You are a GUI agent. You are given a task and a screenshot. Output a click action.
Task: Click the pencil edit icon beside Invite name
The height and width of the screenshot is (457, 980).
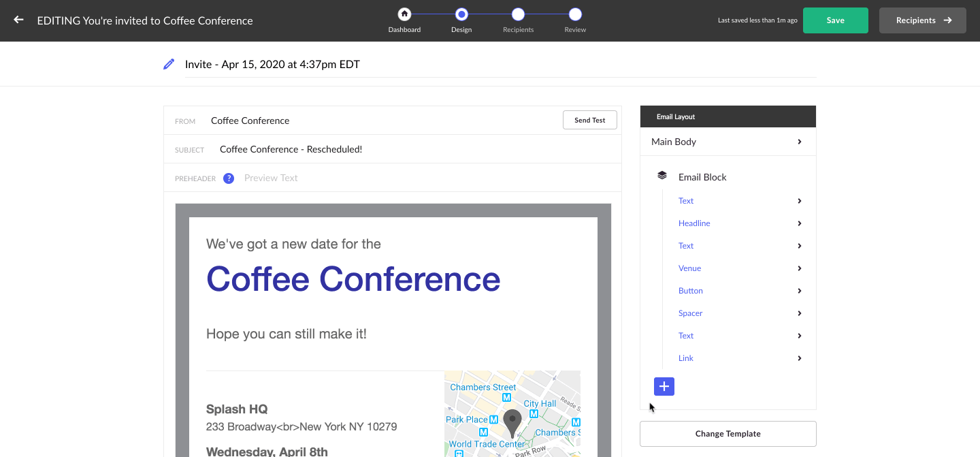(169, 64)
